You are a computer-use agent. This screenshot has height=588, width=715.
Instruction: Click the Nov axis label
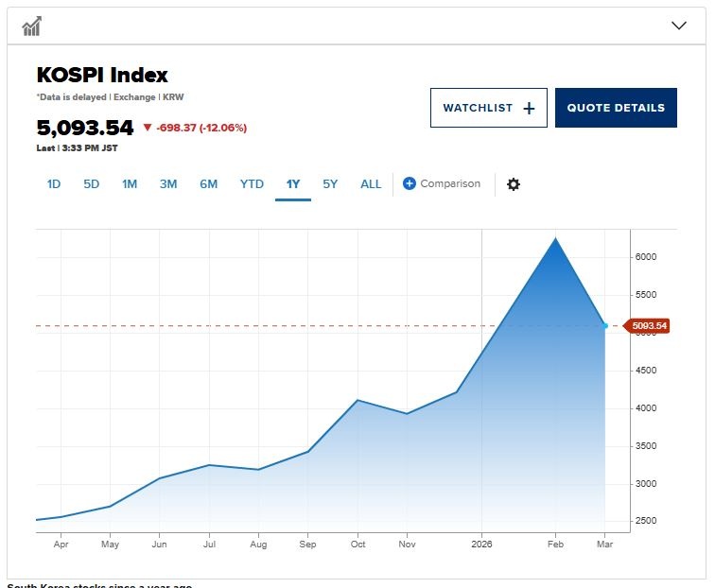pyautogui.click(x=408, y=545)
